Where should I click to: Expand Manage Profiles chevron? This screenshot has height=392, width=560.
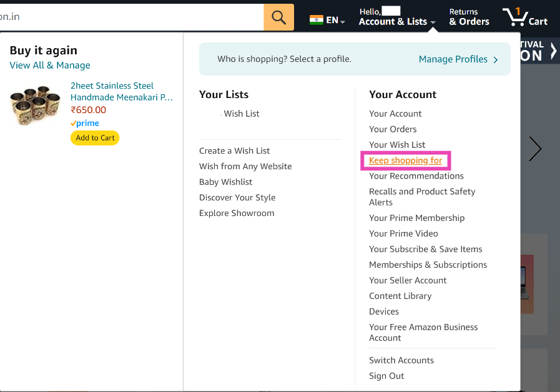(x=496, y=60)
